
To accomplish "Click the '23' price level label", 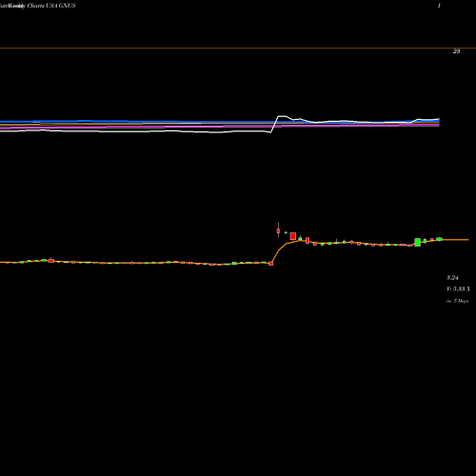I will (x=456, y=51).
